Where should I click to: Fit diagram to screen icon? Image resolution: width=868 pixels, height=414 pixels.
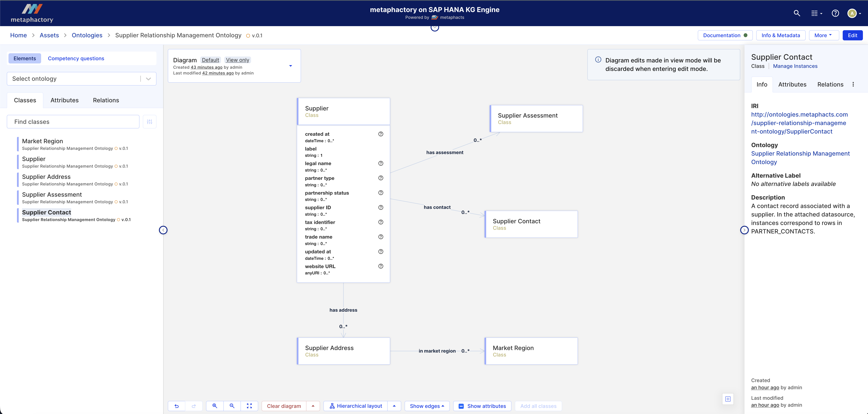[x=249, y=406]
